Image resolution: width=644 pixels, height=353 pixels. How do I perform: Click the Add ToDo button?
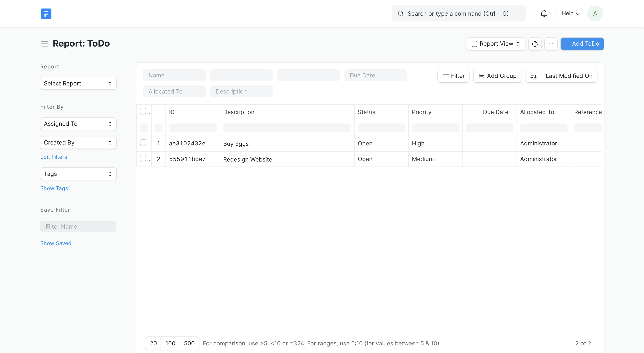click(582, 44)
